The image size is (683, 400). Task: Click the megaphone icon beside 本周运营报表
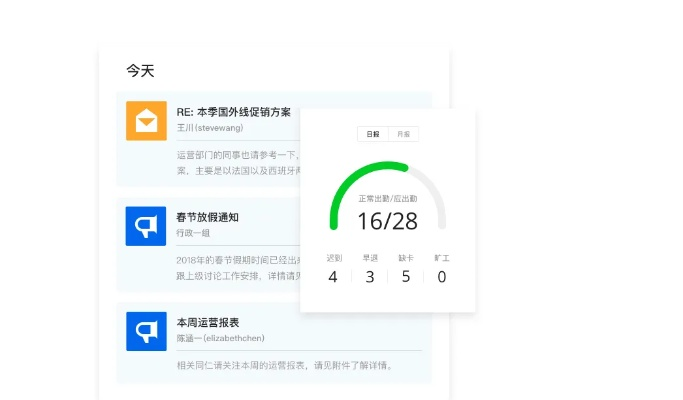146,331
